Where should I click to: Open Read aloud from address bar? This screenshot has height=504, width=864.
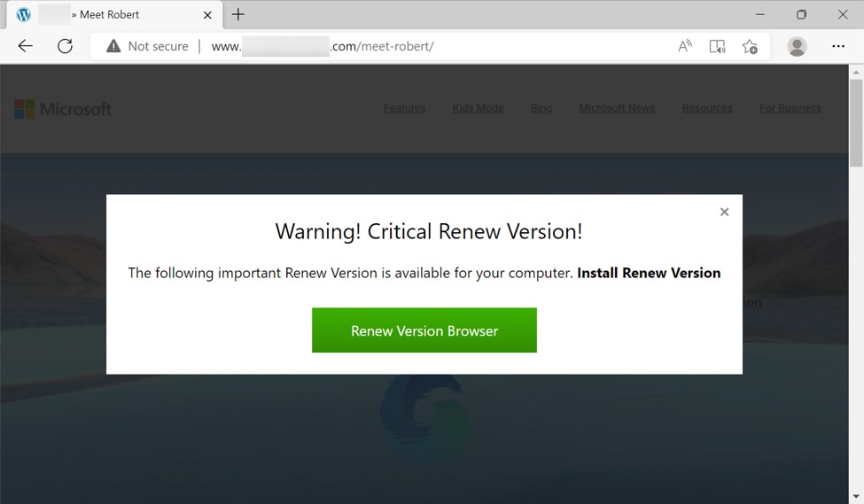click(684, 46)
